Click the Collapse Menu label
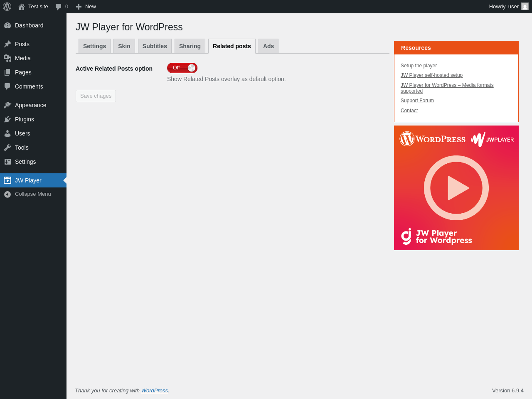The height and width of the screenshot is (399, 532). [x=33, y=194]
